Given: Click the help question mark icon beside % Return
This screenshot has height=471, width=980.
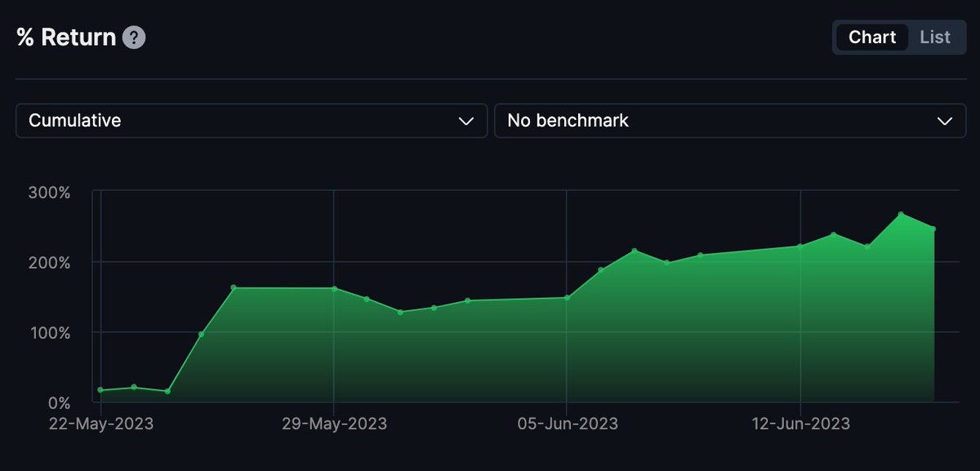Looking at the screenshot, I should [134, 38].
